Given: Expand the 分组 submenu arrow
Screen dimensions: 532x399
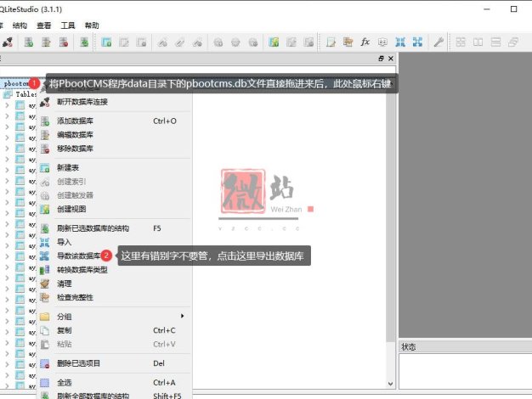Looking at the screenshot, I should coord(182,316).
